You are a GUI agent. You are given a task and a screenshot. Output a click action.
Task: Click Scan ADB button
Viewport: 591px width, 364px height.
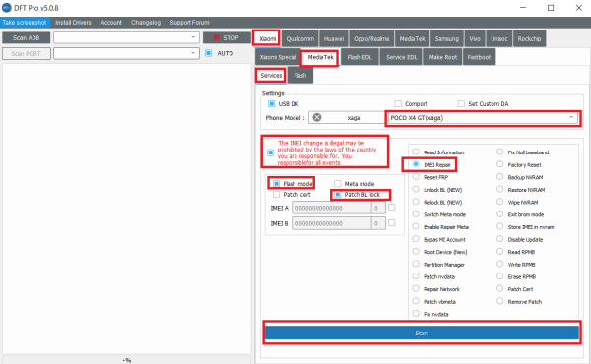[26, 38]
